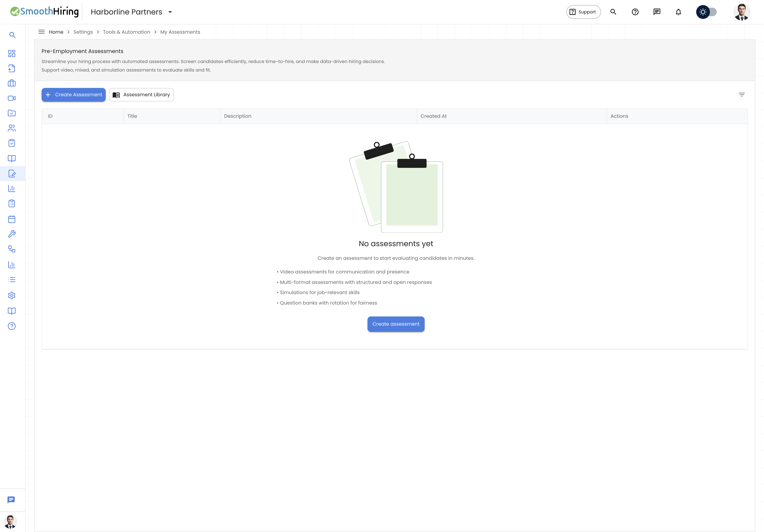Click the table filter icon
The image size is (764, 532).
tap(742, 95)
